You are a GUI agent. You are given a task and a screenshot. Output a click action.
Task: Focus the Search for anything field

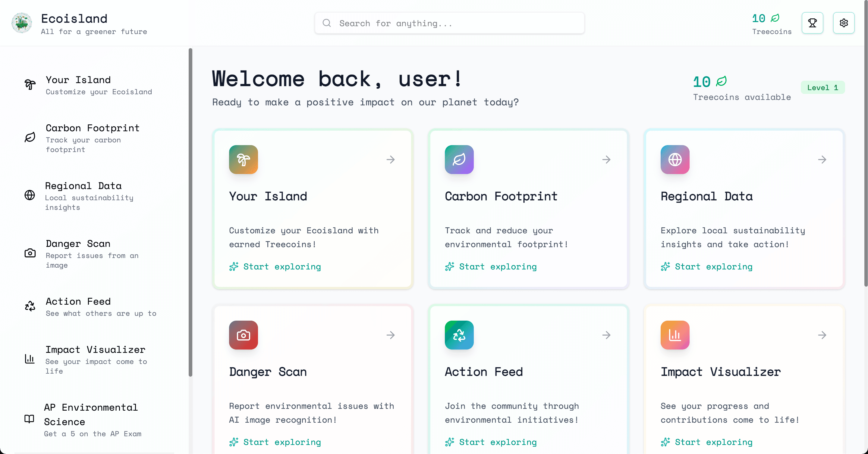[x=449, y=23]
